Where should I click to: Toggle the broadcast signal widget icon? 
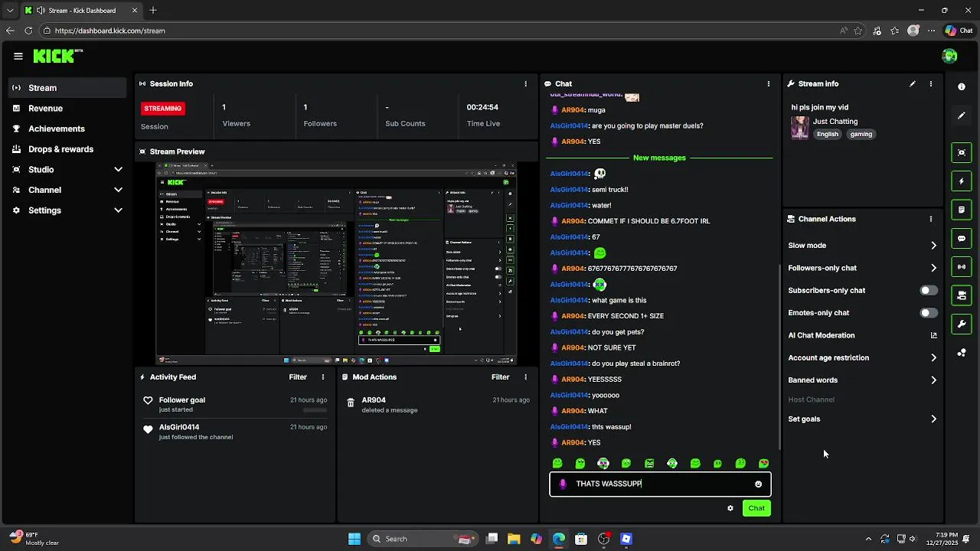click(962, 266)
